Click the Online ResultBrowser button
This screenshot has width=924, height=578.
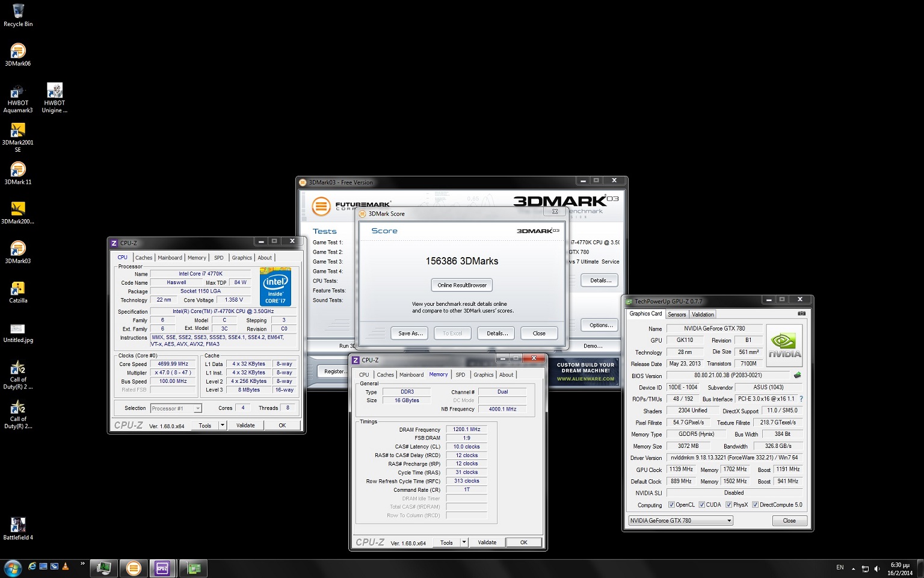coord(462,285)
